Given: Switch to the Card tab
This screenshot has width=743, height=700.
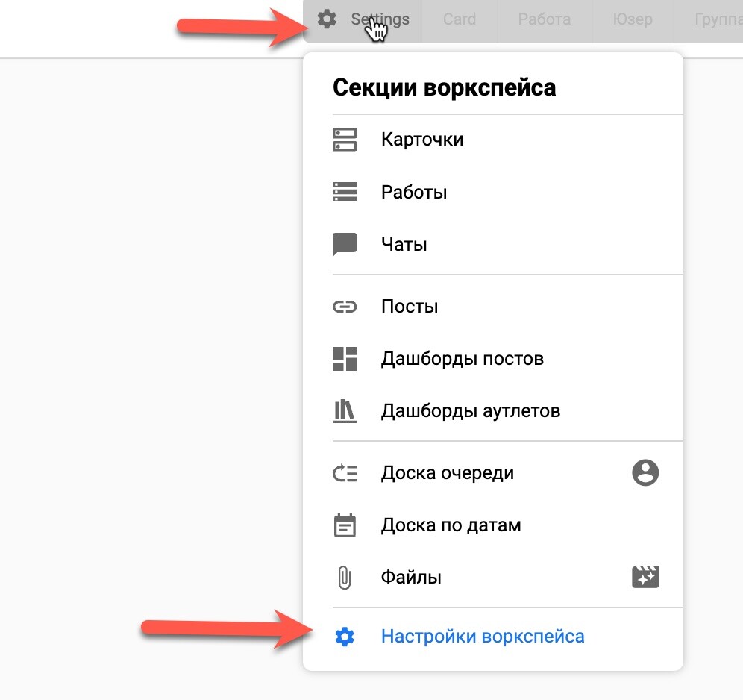Looking at the screenshot, I should (x=459, y=19).
